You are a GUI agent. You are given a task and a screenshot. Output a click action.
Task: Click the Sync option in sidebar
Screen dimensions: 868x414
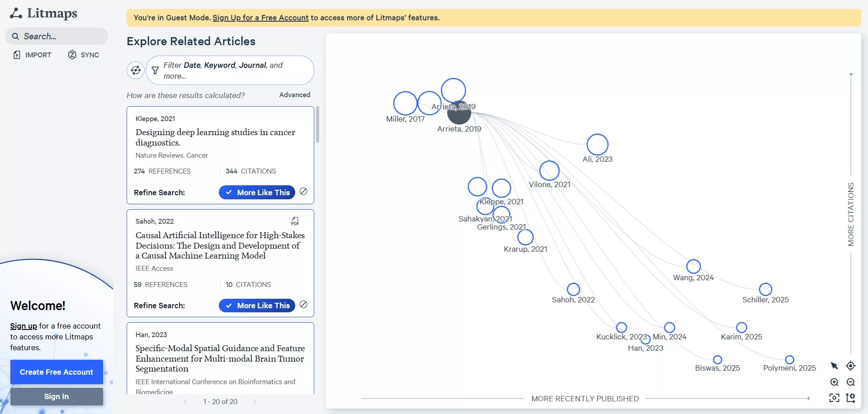tap(83, 55)
